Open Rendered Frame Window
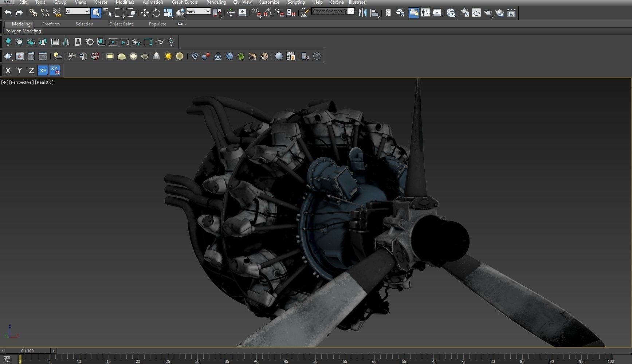632x364 pixels. click(x=476, y=13)
